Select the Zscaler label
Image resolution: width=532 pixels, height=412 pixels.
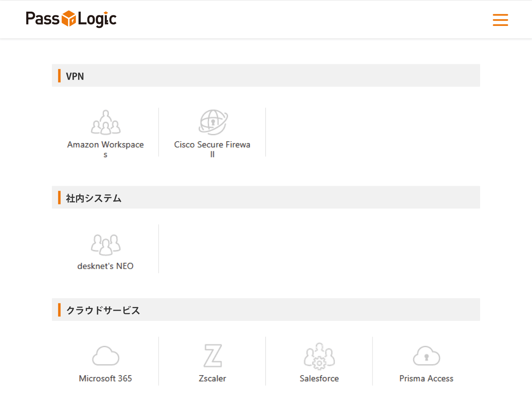point(212,378)
